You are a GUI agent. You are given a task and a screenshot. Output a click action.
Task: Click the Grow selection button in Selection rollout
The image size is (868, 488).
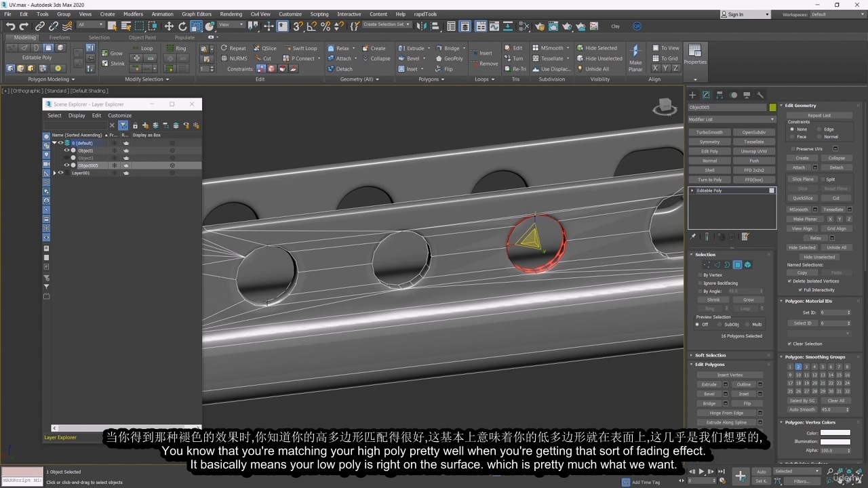pos(749,300)
